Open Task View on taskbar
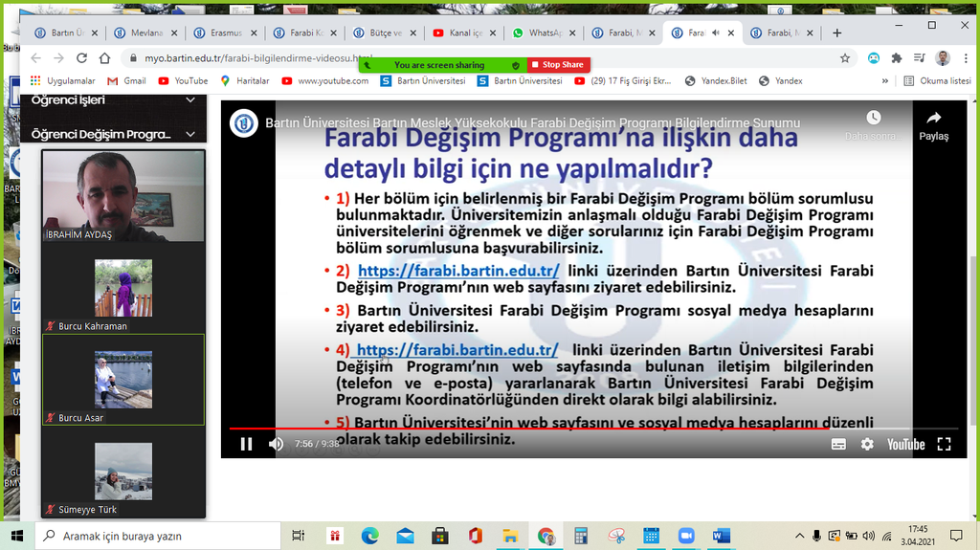 [x=299, y=536]
